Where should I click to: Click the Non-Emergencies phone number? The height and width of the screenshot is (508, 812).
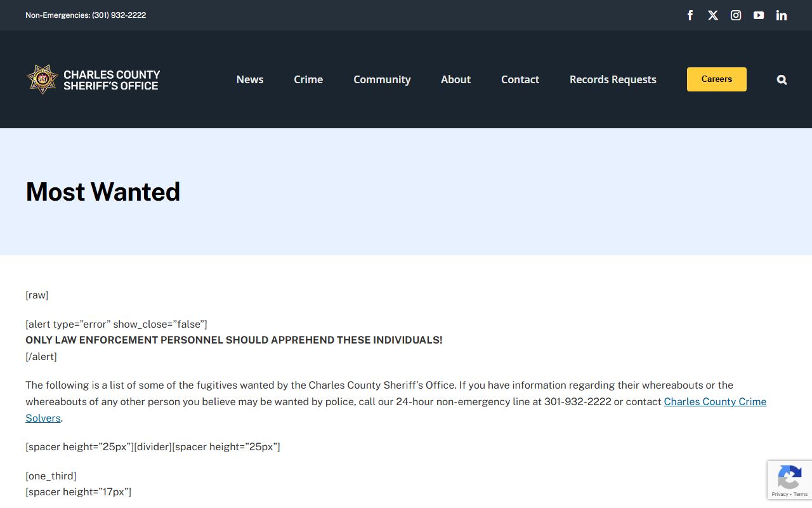(x=119, y=15)
